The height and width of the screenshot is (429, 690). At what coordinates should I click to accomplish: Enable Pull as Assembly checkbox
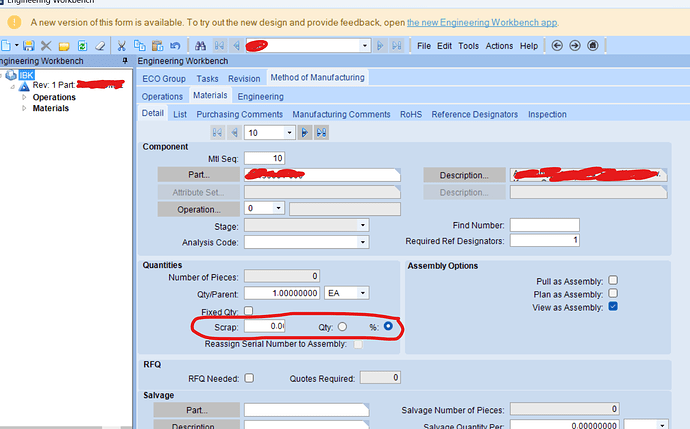point(613,280)
